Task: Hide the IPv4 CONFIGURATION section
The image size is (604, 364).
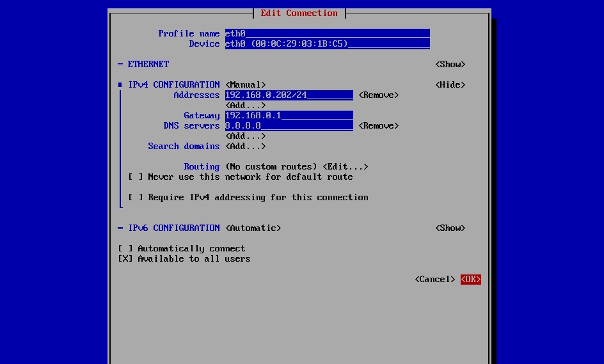Action: pos(450,84)
